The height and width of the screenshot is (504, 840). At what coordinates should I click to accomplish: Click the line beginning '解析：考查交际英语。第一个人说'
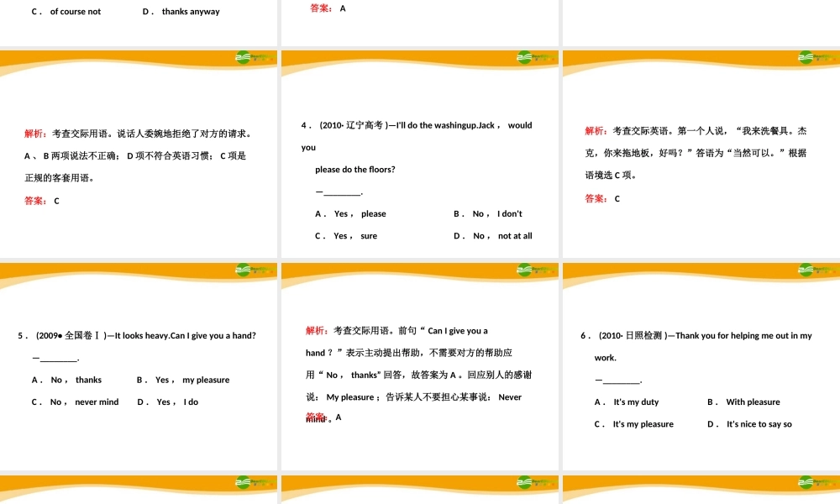point(696,131)
